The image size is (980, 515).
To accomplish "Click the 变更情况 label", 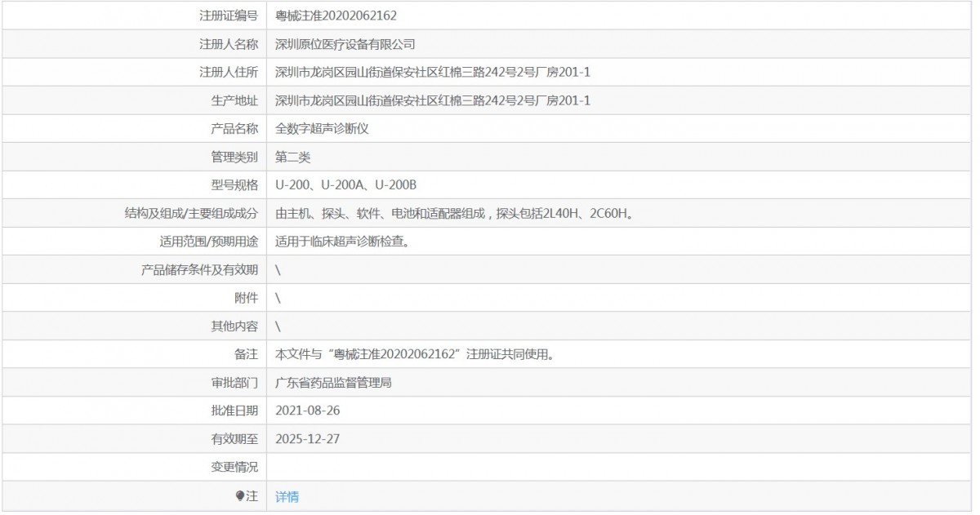I will (234, 468).
